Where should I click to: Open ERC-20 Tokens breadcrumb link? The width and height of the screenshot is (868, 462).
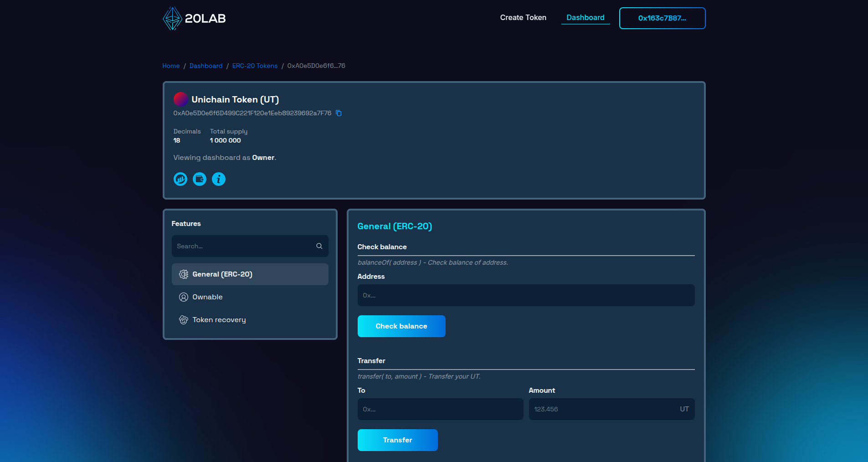click(255, 66)
